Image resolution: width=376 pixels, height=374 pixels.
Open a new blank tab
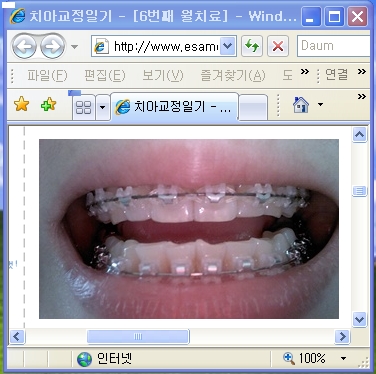[x=253, y=107]
